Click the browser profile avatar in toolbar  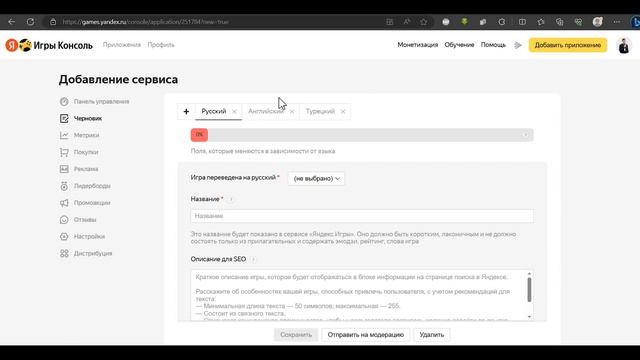coord(598,22)
